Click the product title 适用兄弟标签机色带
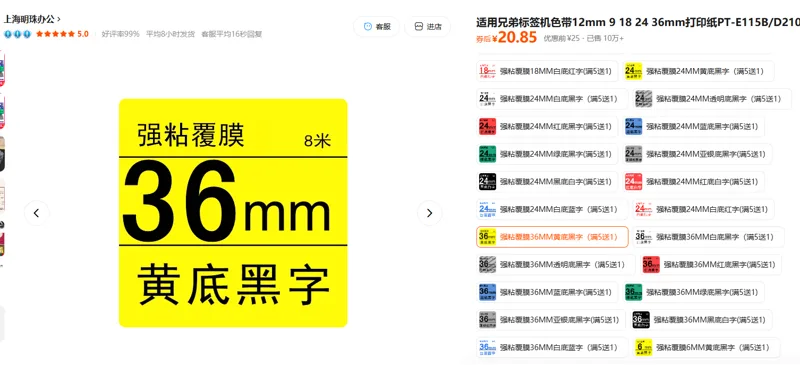 (x=638, y=22)
